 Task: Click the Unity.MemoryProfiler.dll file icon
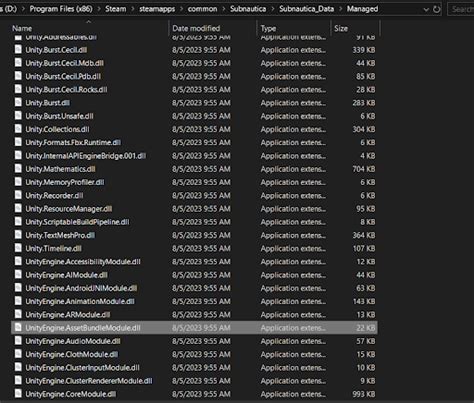point(18,182)
